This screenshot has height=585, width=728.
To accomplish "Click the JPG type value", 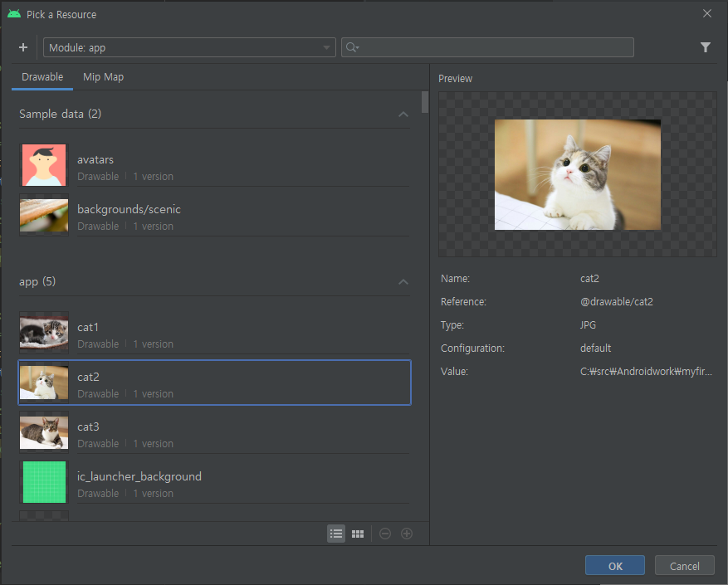I will click(x=588, y=325).
